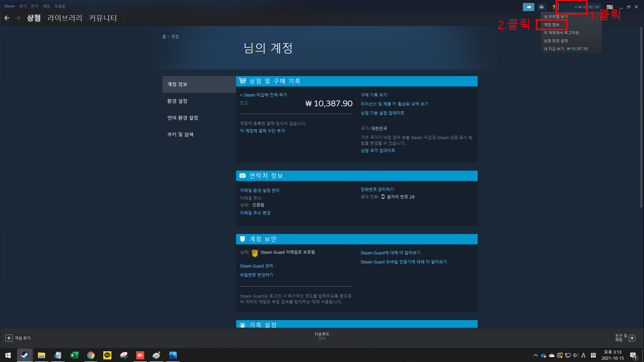Click 비밀번호 변경하기 link

coord(257,275)
